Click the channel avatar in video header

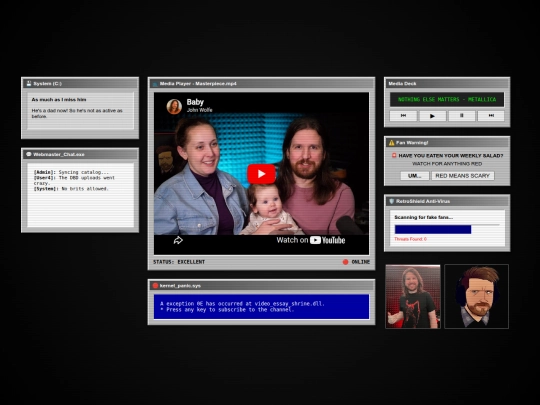pyautogui.click(x=174, y=106)
